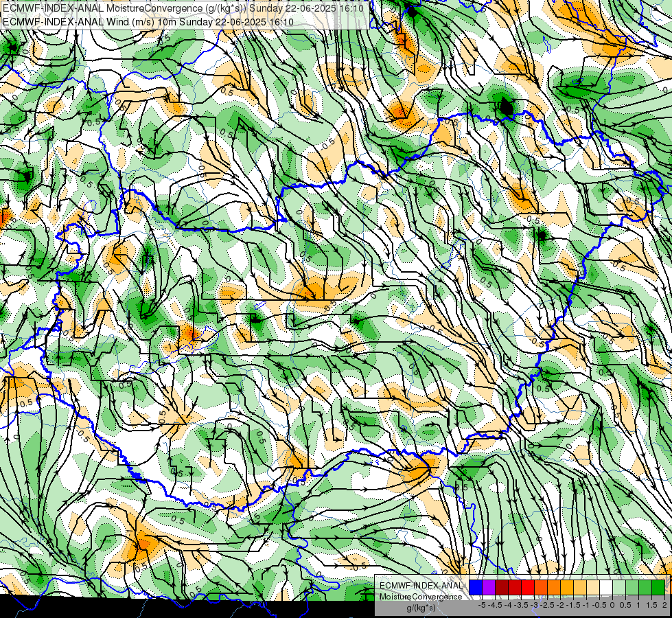Screen dimensions: 672x618
Task: Click the purple legend color swatch
Action: tap(489, 588)
